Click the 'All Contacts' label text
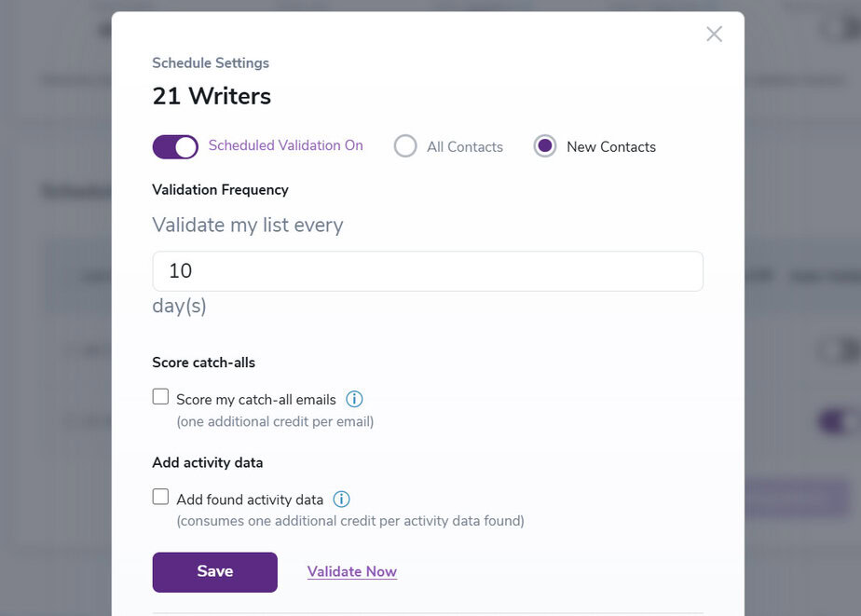This screenshot has height=616, width=861. click(x=465, y=147)
